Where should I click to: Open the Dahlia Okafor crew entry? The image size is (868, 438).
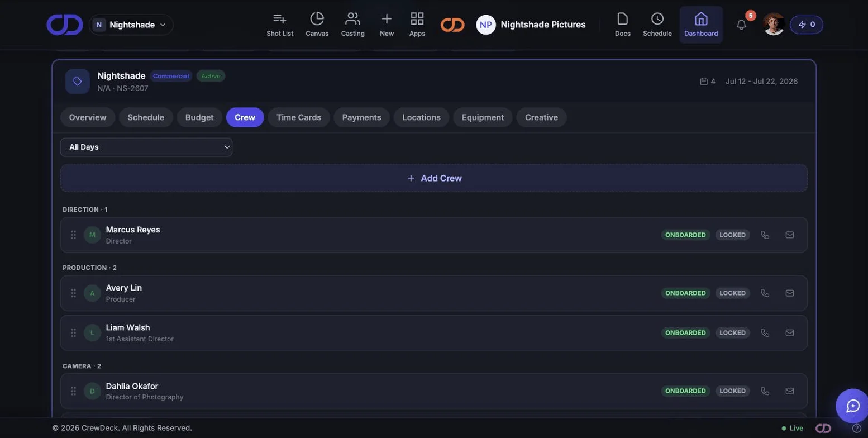pyautogui.click(x=434, y=391)
